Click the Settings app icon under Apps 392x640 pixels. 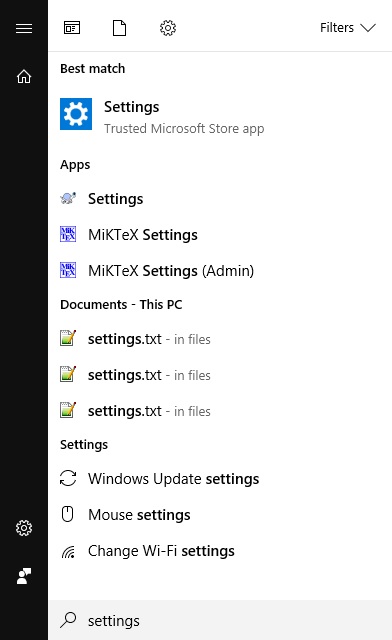coord(68,199)
